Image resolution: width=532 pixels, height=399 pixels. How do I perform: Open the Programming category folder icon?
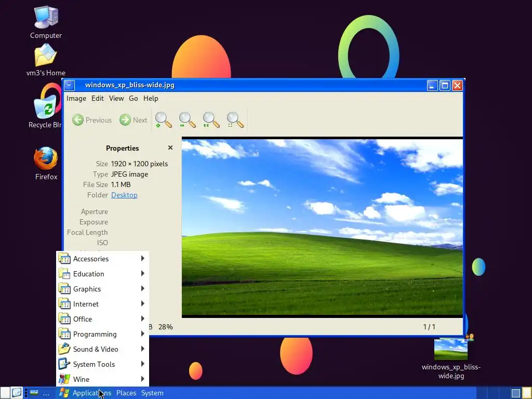pyautogui.click(x=64, y=334)
